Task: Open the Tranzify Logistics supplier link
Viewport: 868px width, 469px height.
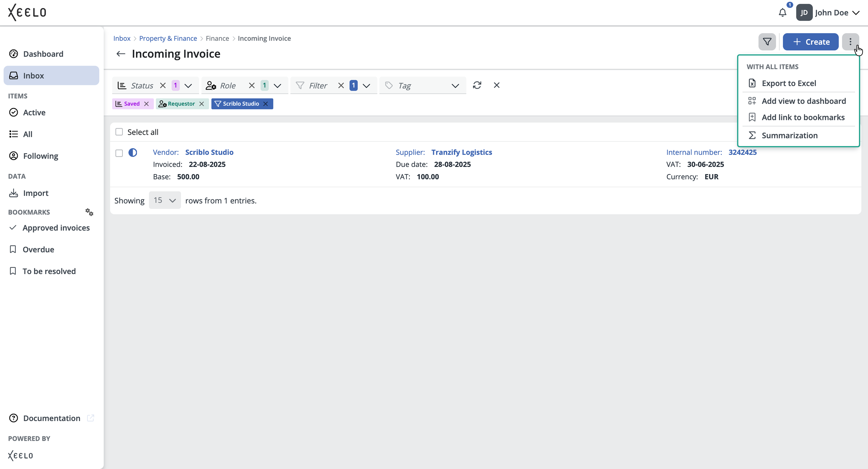Action: point(461,152)
